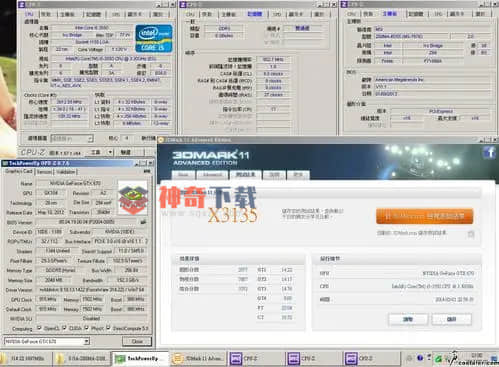The height and width of the screenshot is (367, 499).
Task: Switch to the Validation tab in GPU-Z
Action: click(65, 172)
